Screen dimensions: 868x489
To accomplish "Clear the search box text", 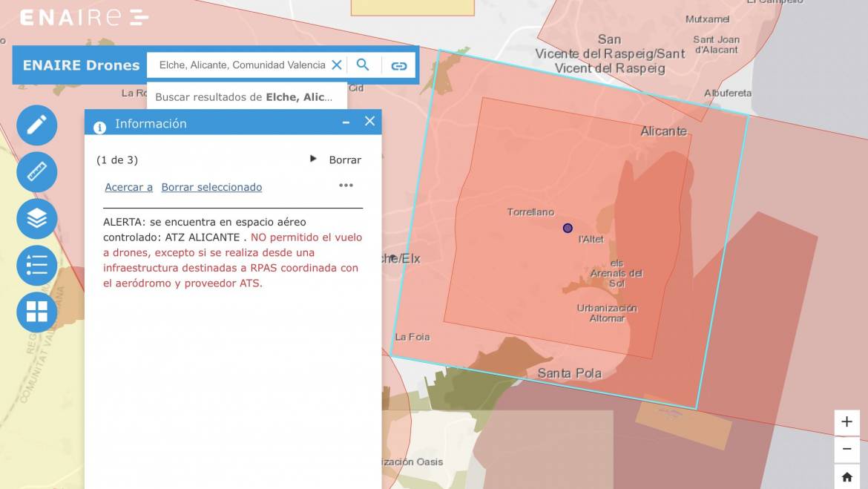I will pos(337,65).
